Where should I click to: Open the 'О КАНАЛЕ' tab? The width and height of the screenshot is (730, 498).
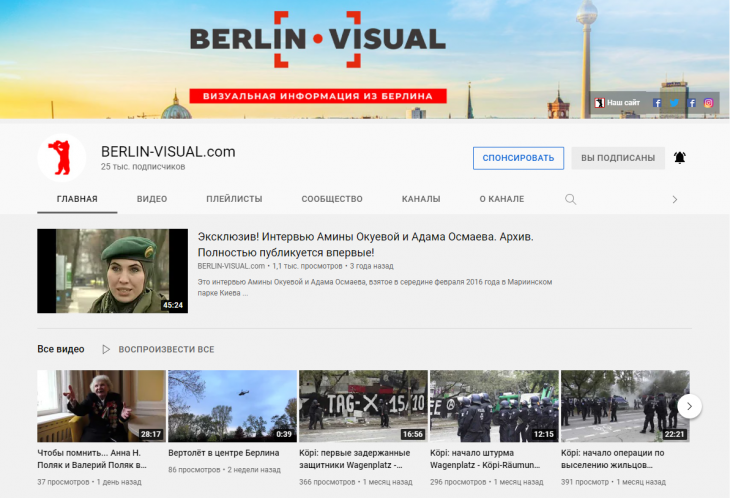click(x=502, y=199)
